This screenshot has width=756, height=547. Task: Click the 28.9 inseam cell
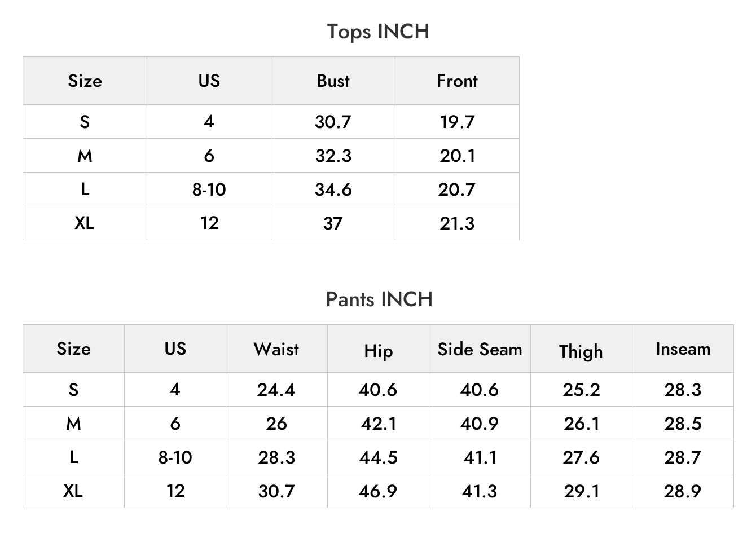pyautogui.click(x=683, y=491)
